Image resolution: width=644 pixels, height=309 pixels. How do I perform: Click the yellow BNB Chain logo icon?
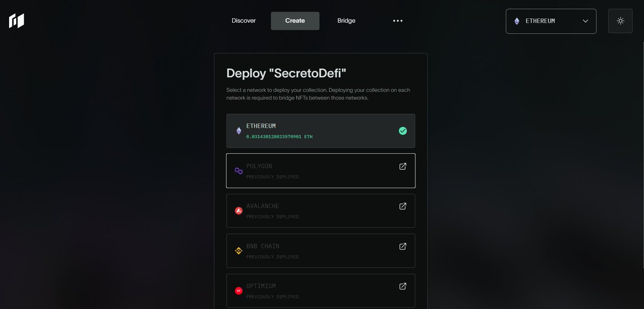pos(239,250)
